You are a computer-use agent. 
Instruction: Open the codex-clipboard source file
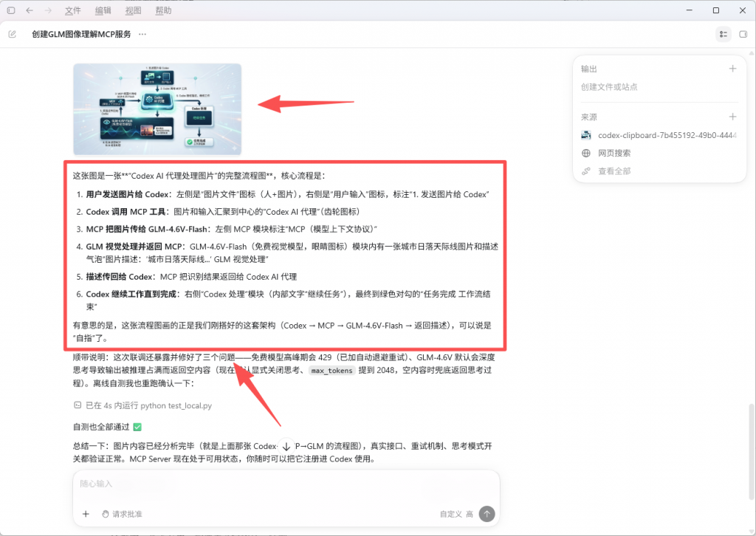point(659,135)
